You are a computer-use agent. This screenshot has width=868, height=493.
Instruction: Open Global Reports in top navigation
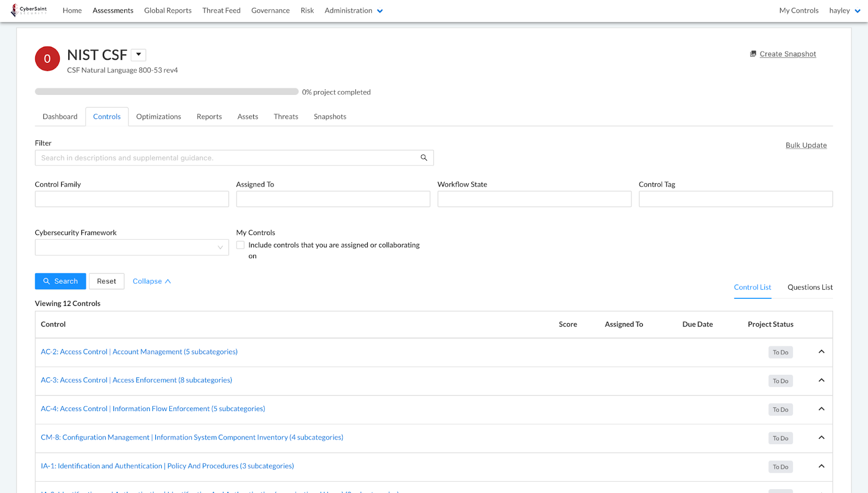[168, 10]
